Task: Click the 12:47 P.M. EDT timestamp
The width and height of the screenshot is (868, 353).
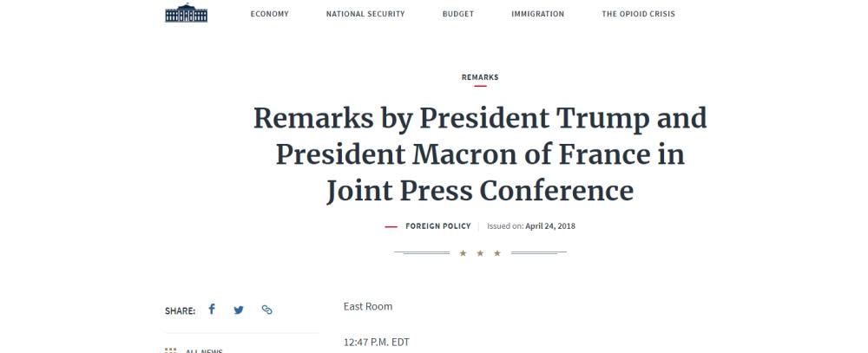Action: pos(376,343)
